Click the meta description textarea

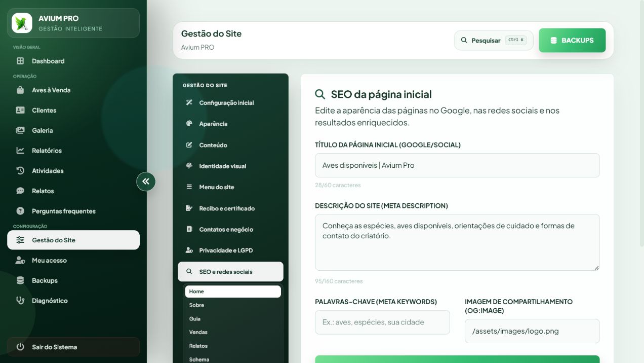coord(457,242)
